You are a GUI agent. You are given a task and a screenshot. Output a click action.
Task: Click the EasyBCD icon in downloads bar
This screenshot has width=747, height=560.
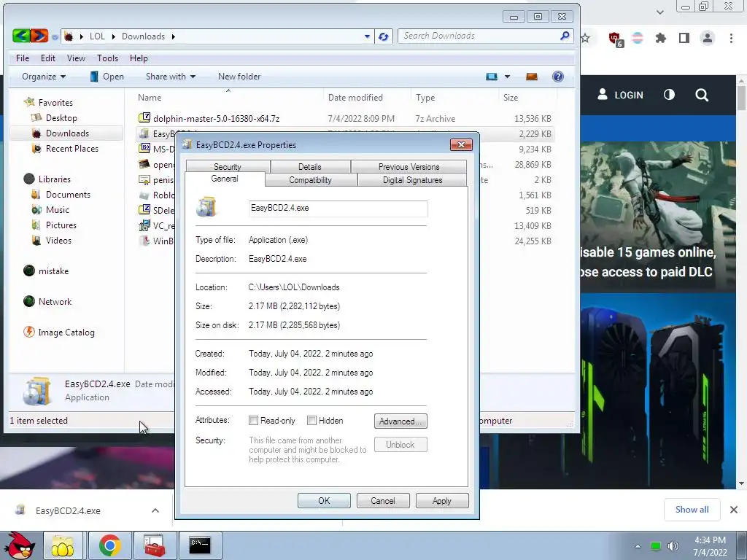click(x=20, y=510)
